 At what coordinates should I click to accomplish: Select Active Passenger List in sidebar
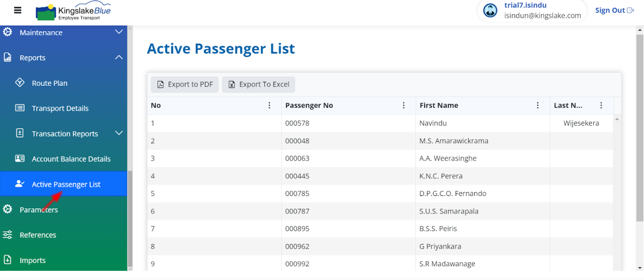coord(63,184)
